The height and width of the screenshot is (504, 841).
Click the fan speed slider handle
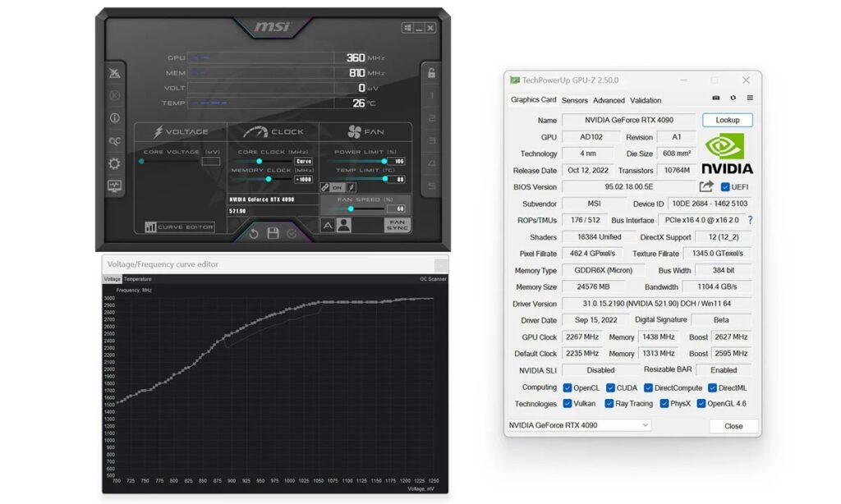(351, 208)
